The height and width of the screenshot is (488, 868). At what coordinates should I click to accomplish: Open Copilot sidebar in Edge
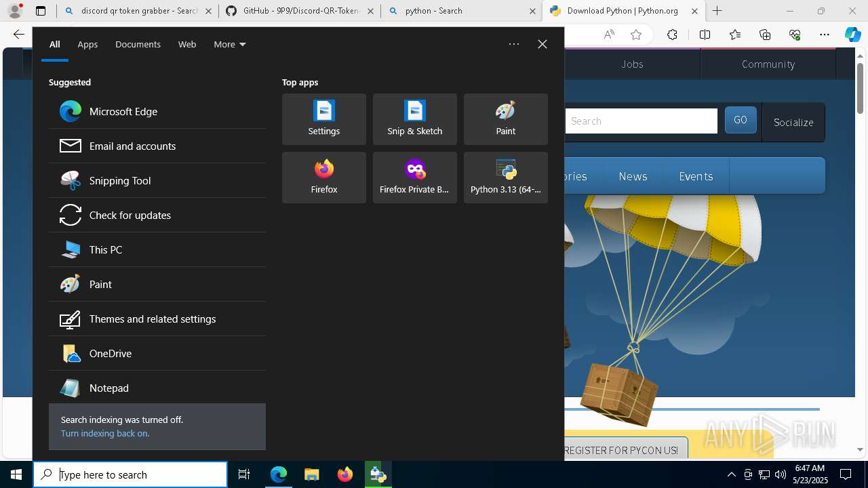click(852, 35)
